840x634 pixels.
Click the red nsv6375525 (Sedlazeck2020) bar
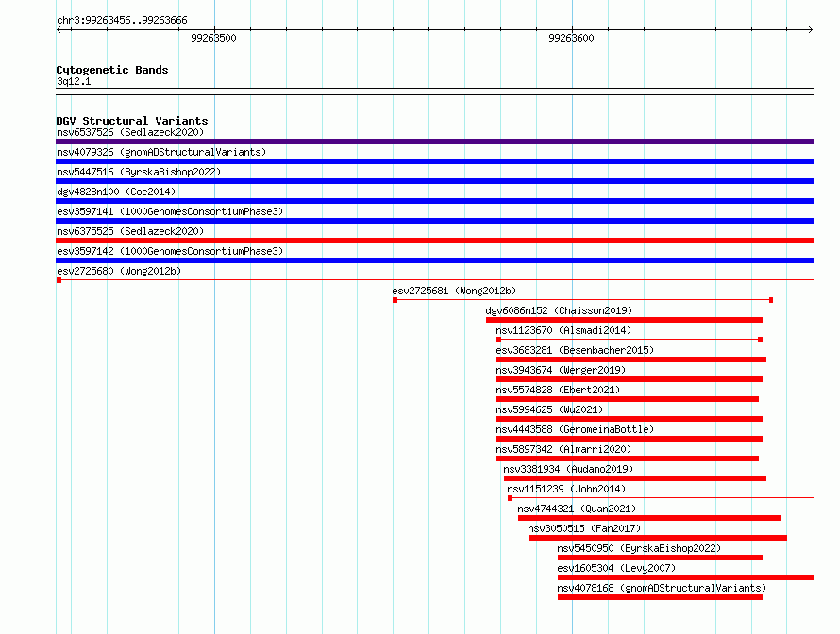434,241
